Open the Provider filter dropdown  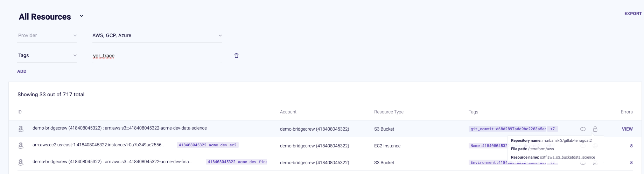point(47,35)
